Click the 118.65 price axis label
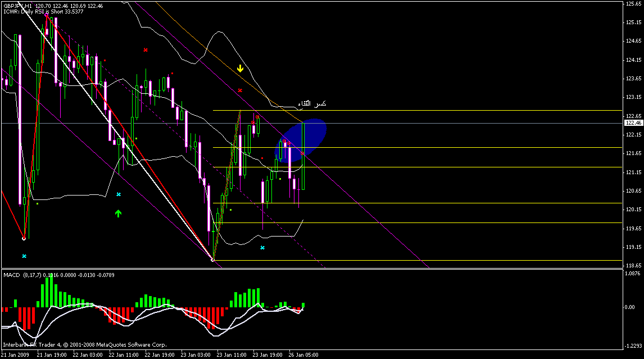 pos(633,265)
